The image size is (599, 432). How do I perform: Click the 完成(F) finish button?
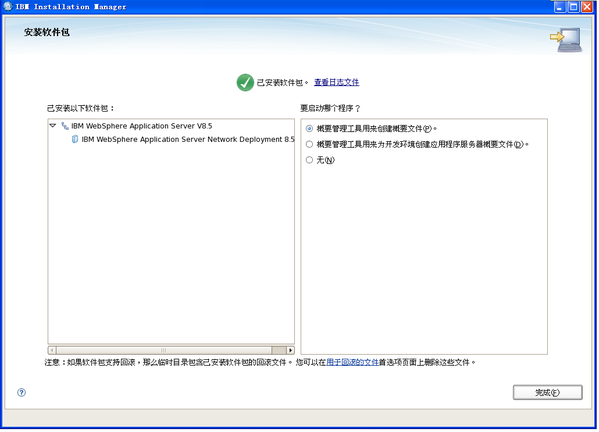pyautogui.click(x=548, y=393)
